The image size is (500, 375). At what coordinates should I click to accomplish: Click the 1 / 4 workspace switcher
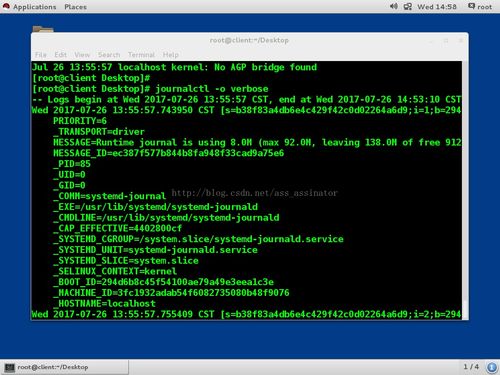(471, 367)
